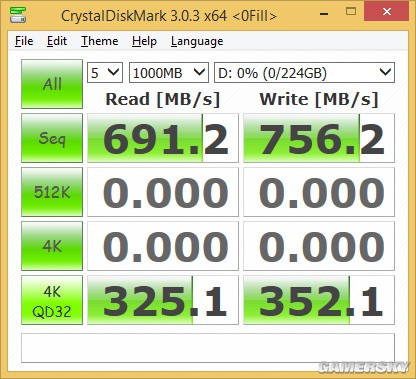Click the Read [MB/s] column header
The height and width of the screenshot is (379, 416).
point(163,99)
